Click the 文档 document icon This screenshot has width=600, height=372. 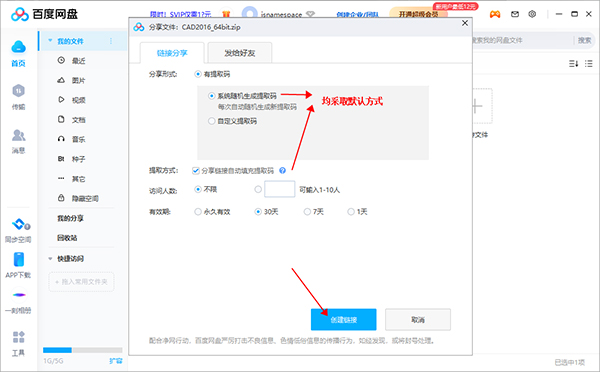coord(61,119)
